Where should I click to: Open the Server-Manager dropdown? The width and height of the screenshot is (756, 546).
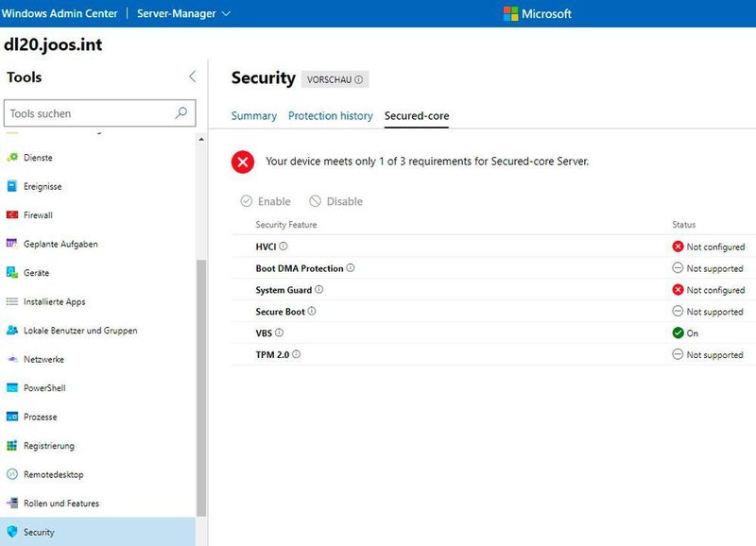click(183, 13)
